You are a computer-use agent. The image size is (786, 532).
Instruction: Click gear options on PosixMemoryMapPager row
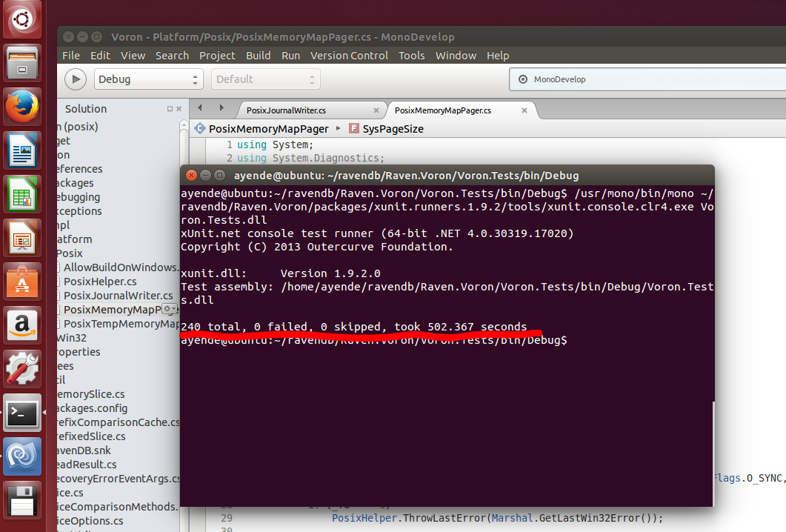coord(170,309)
